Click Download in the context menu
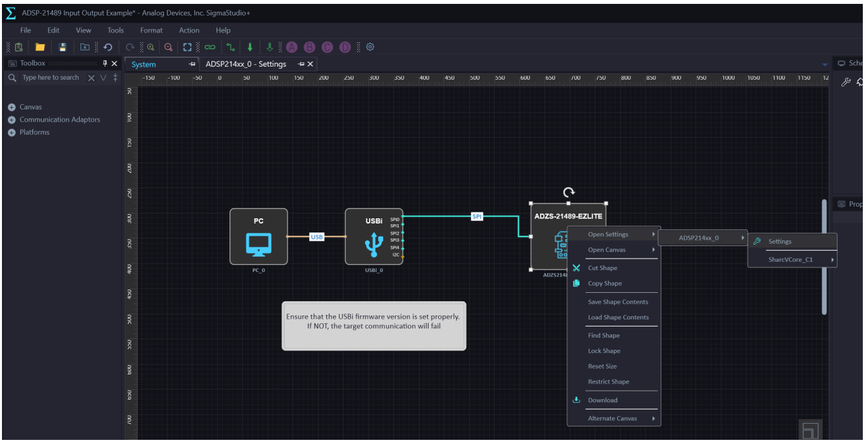 614,400
